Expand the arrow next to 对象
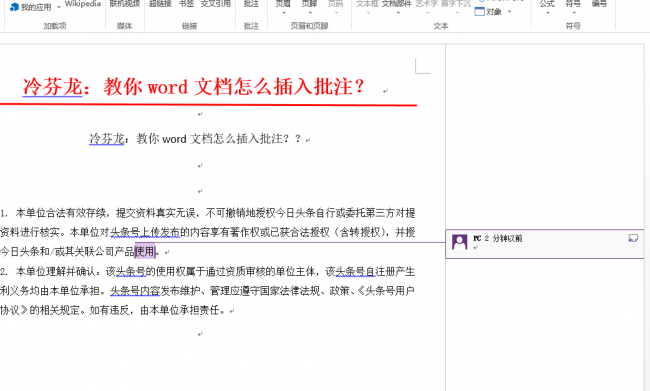Viewport: 650px width, 391px height. (x=509, y=12)
